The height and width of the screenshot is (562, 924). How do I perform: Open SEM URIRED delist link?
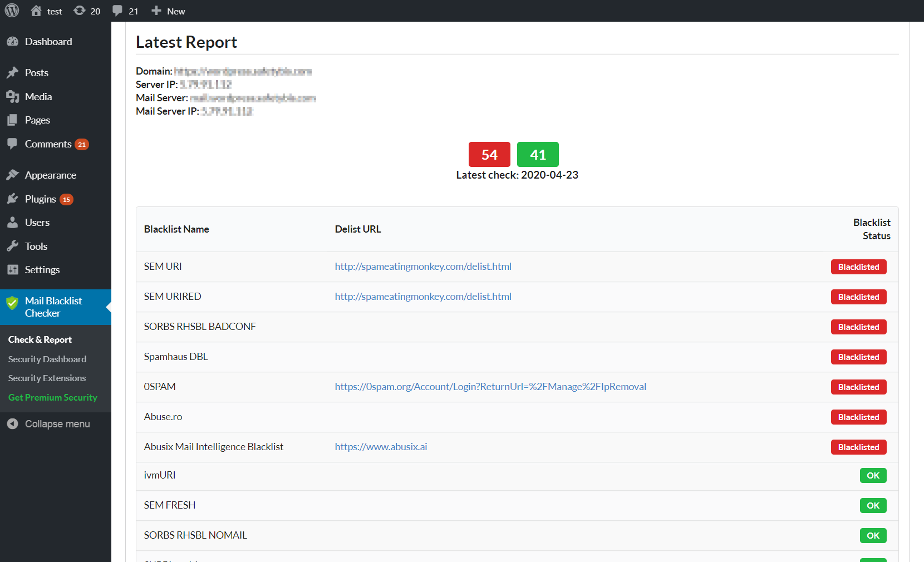pos(423,296)
